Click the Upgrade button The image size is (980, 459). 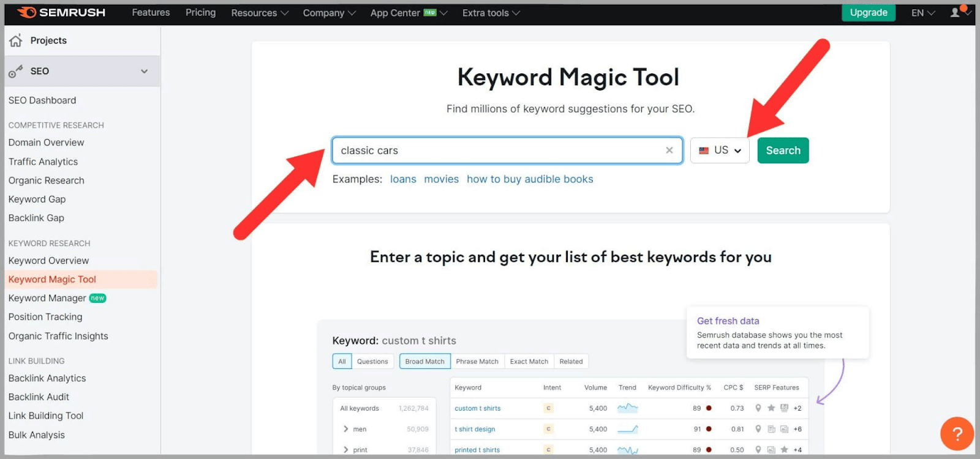[x=869, y=12]
